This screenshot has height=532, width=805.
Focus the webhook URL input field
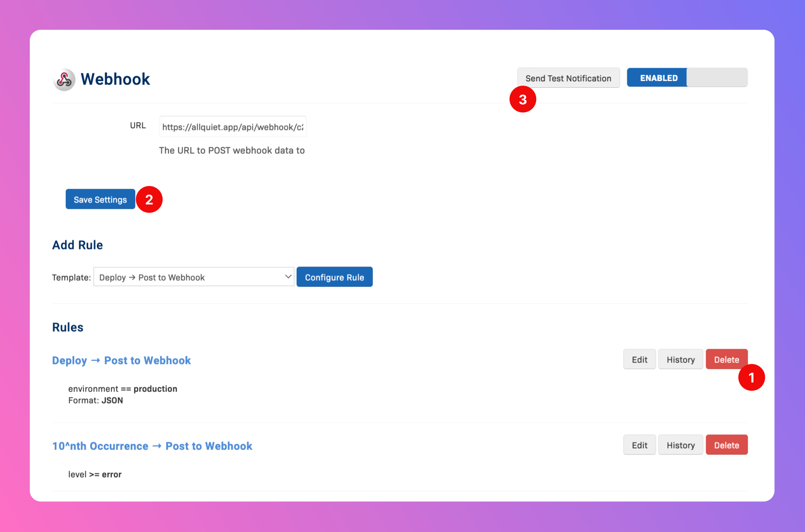[x=233, y=126]
